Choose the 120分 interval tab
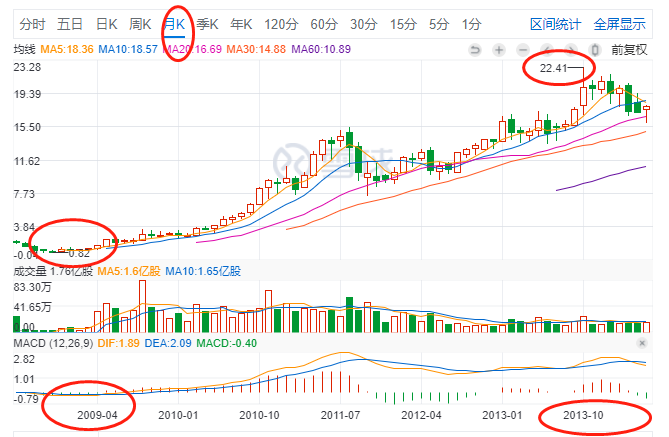The height and width of the screenshot is (437, 669). coord(281,23)
